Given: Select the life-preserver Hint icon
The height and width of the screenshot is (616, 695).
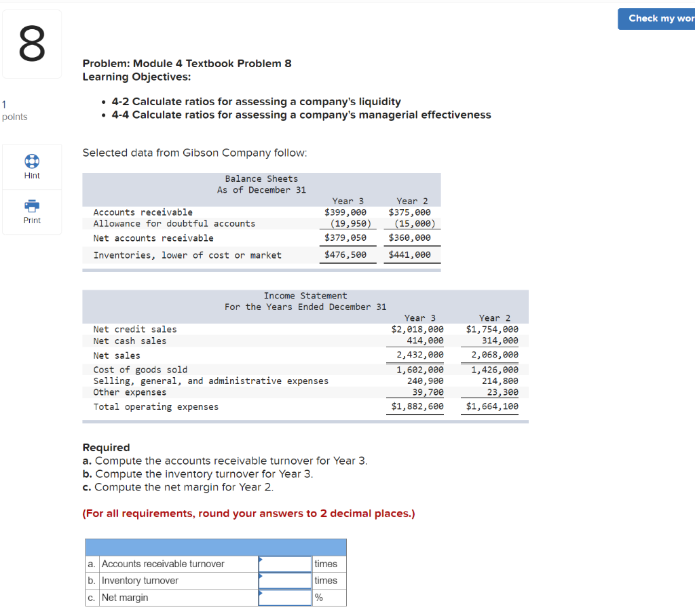Looking at the screenshot, I should click(x=32, y=161).
